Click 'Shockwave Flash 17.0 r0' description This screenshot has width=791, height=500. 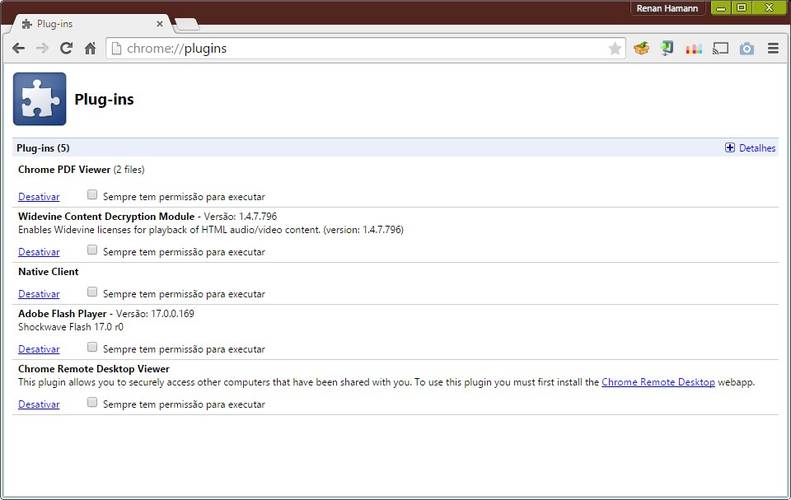[71, 327]
